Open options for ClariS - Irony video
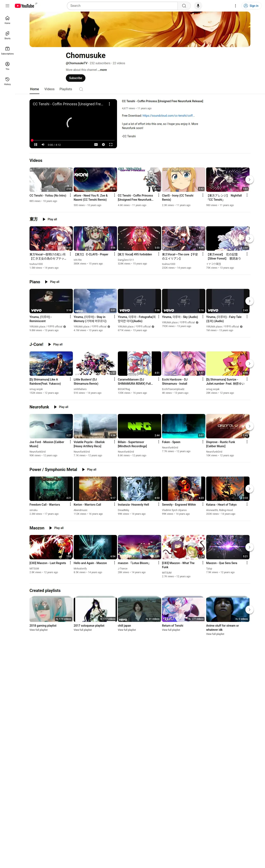This screenshot has width=265, height=868. coord(203,196)
